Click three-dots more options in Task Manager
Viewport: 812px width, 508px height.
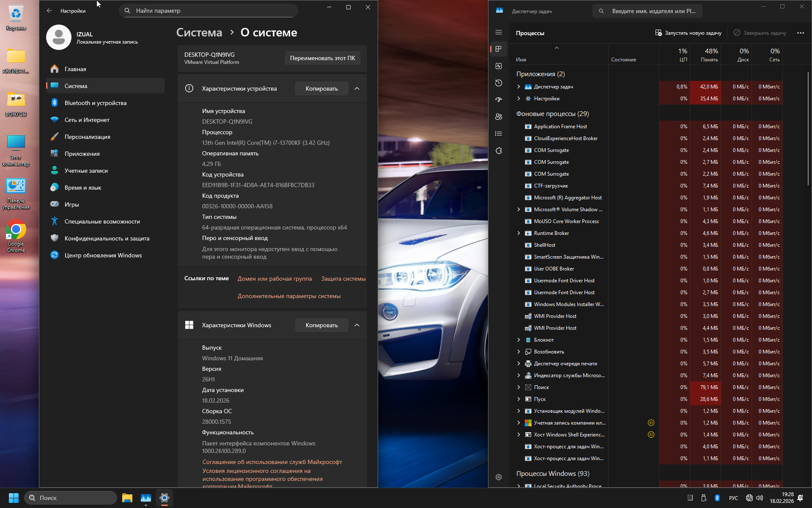(x=800, y=33)
